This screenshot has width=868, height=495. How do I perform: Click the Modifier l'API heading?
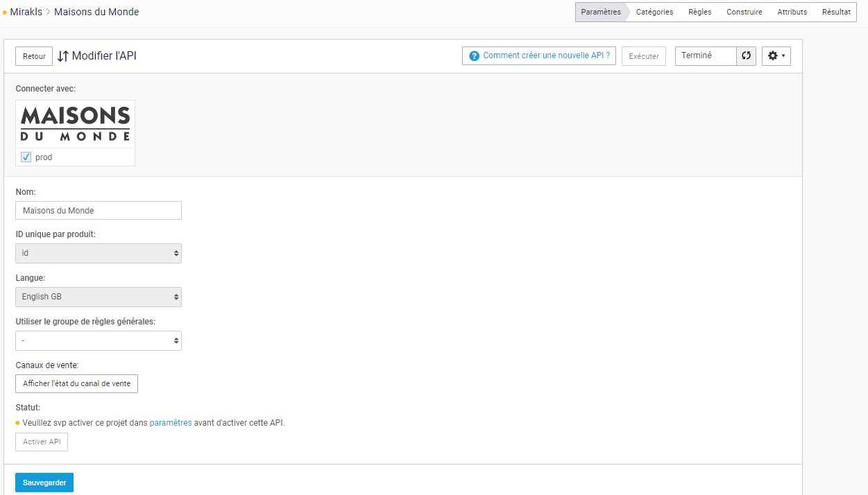[104, 56]
